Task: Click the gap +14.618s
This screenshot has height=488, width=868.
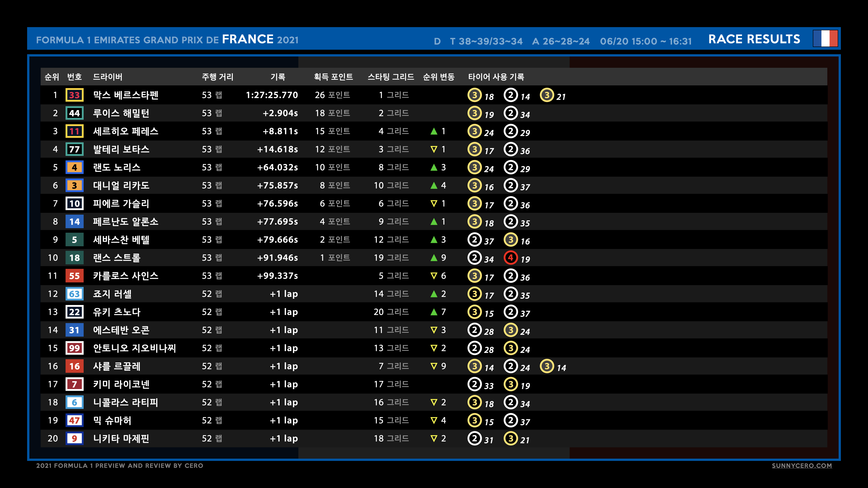Action: pos(278,149)
